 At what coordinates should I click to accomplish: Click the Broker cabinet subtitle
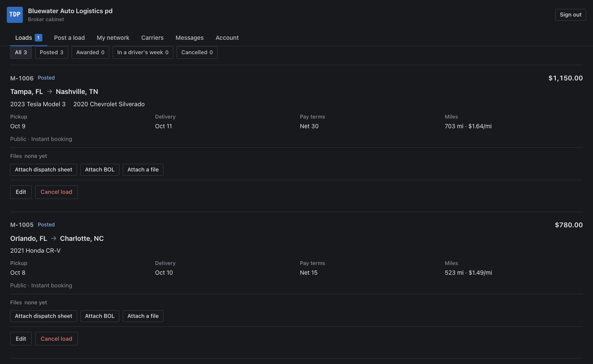(46, 19)
